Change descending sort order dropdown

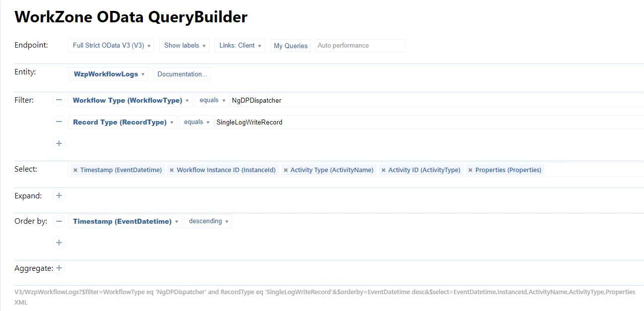208,221
